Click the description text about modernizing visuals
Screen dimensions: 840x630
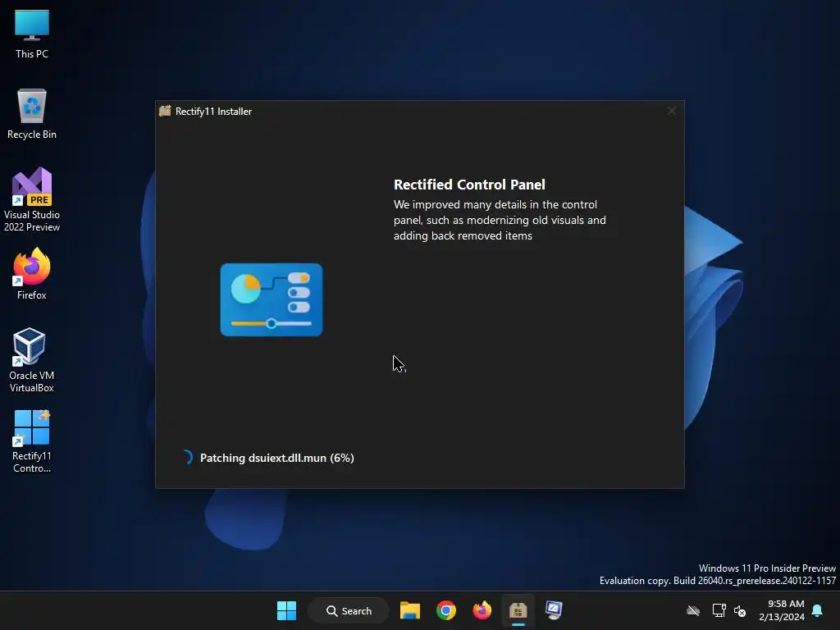[500, 220]
